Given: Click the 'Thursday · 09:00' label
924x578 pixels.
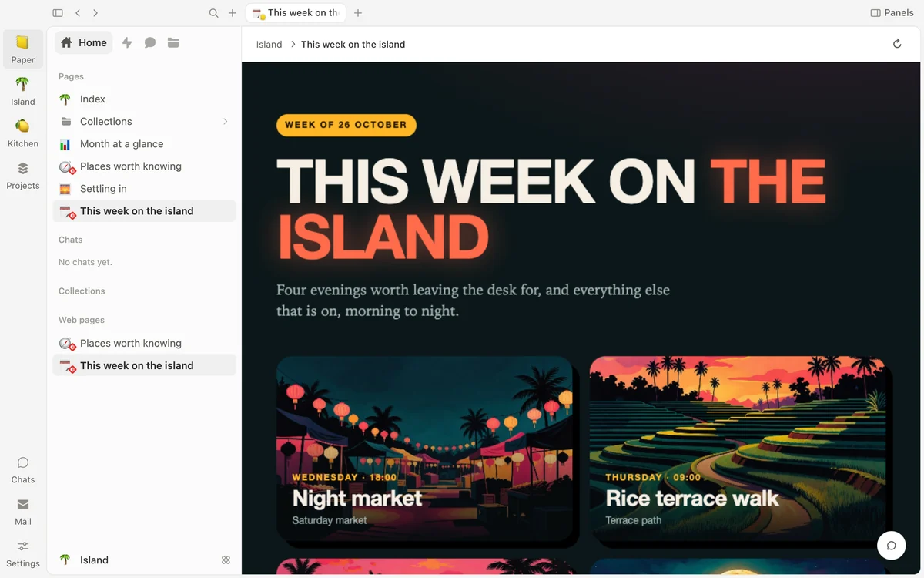Looking at the screenshot, I should click(654, 478).
